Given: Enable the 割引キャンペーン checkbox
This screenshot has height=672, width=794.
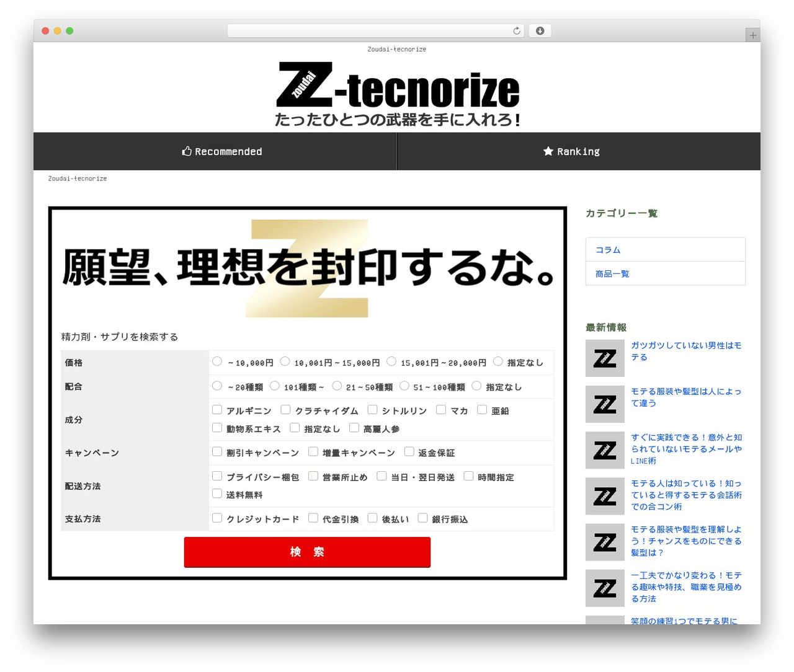Looking at the screenshot, I should (x=217, y=452).
